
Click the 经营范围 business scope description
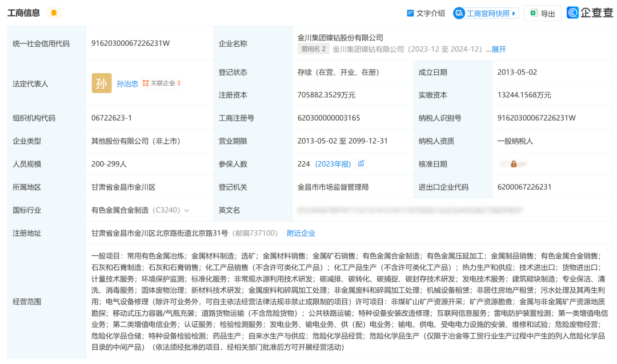pyautogui.click(x=350, y=302)
